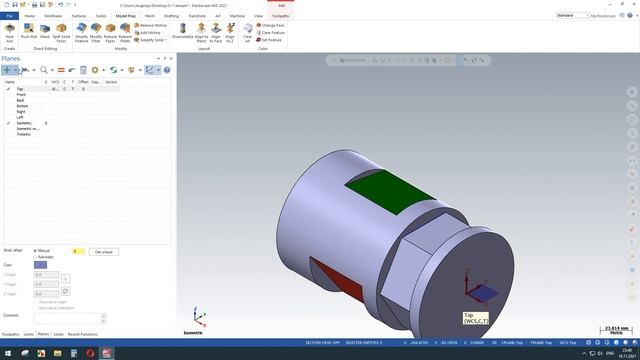Screen dimensions: 640x360
Task: Click the plane-list document icon in Planes toolbar
Action: click(83, 70)
